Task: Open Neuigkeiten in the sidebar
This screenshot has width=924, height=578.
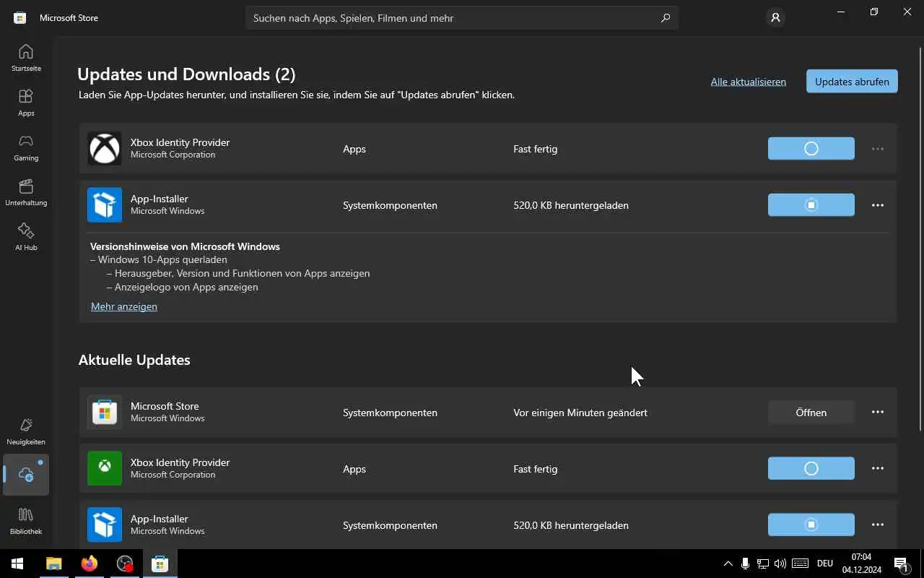Action: pyautogui.click(x=26, y=431)
